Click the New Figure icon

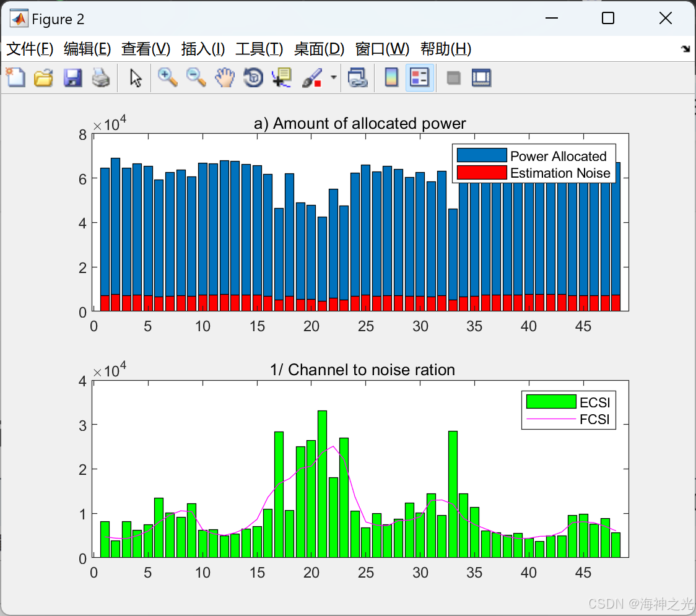coord(15,77)
